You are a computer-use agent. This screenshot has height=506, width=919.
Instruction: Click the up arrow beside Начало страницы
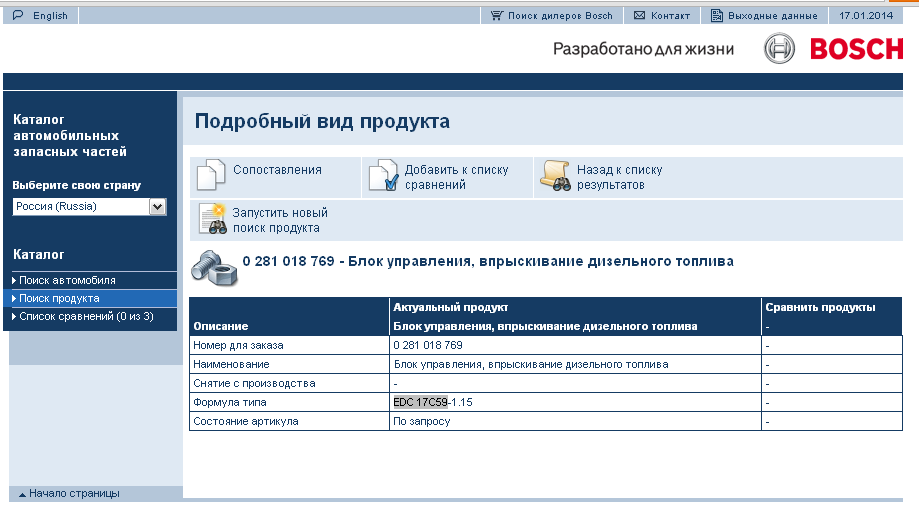pyautogui.click(x=22, y=495)
